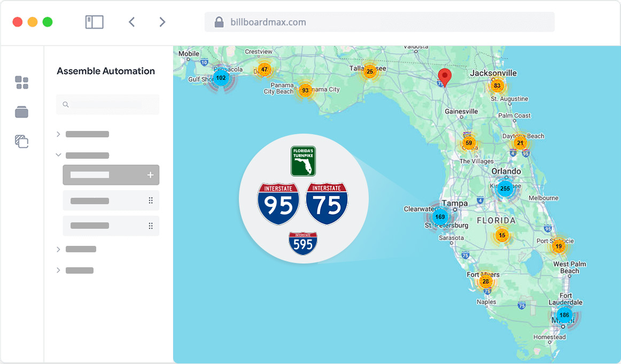Click the St. Augustine label on map
The height and width of the screenshot is (364, 621).
tap(509, 99)
